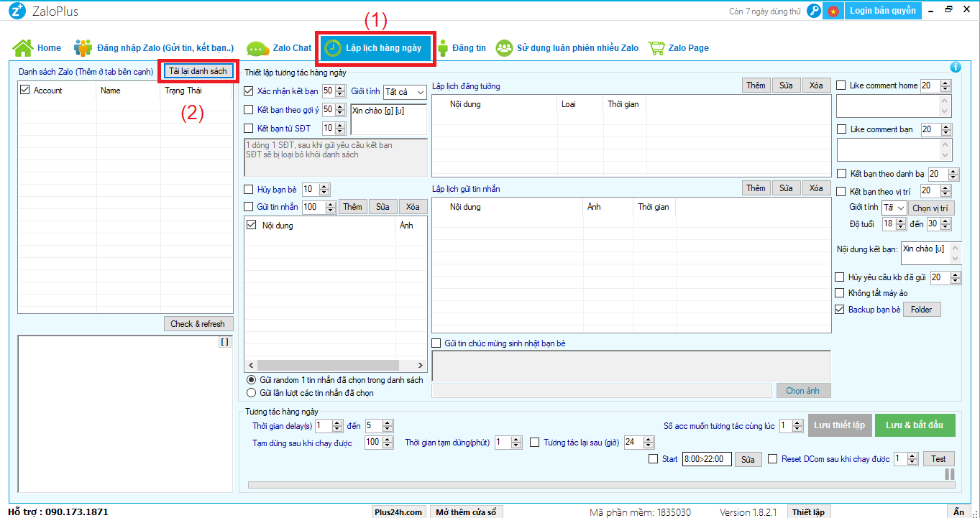Enable Reset DCom sau khi chạy được
980x518 pixels.
coord(773,459)
